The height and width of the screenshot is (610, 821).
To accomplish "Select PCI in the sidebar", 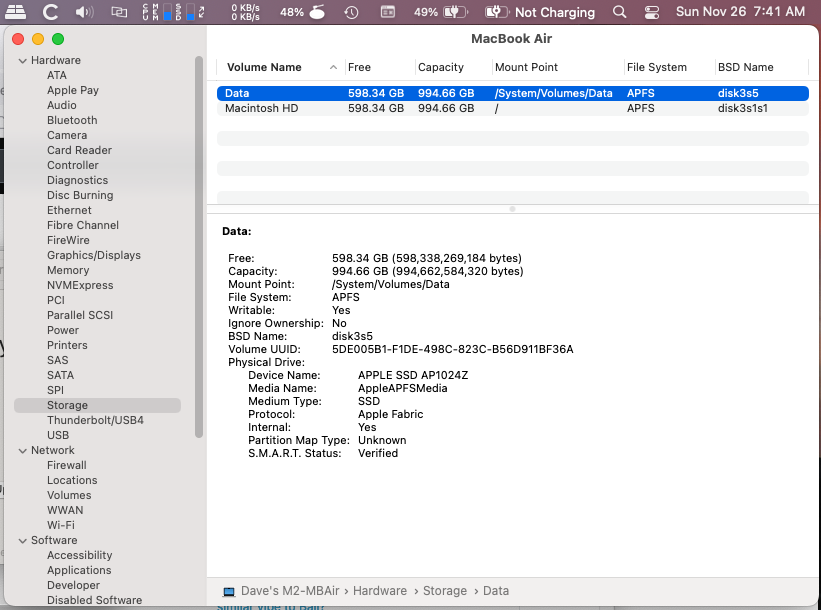I will [x=56, y=301].
